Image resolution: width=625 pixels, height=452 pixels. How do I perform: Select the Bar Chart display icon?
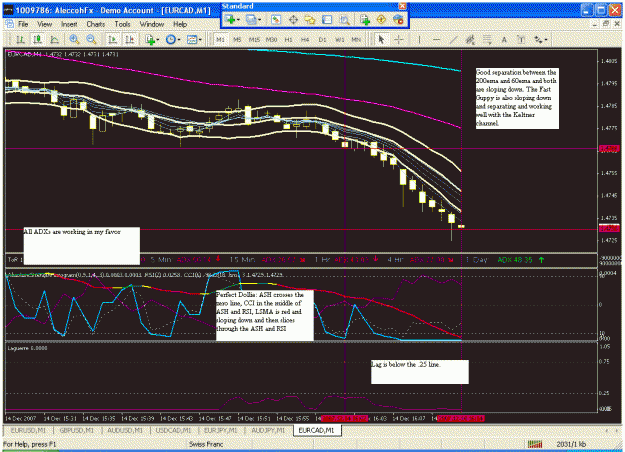20,39
